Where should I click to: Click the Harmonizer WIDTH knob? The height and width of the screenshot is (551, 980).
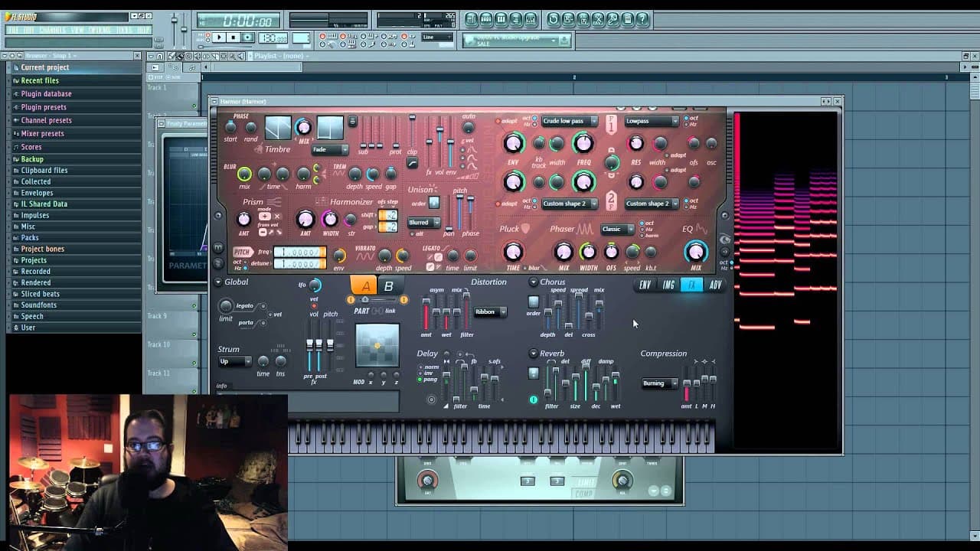point(330,220)
